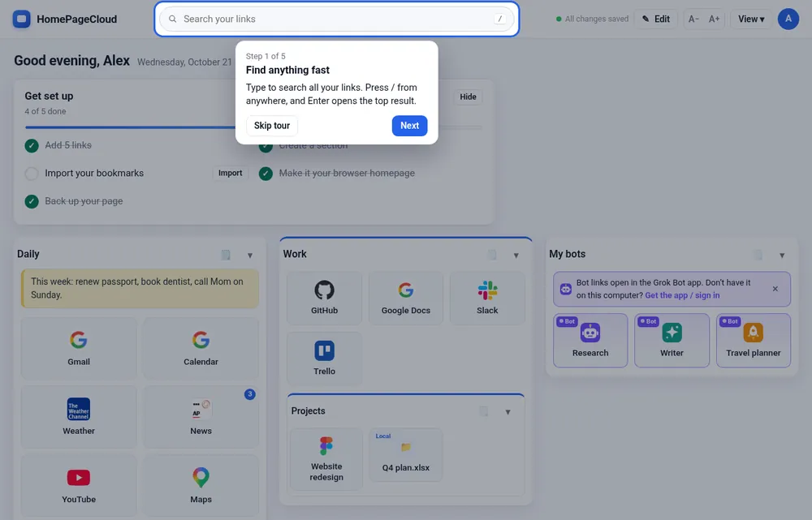Launch the Research bot

coord(590,340)
